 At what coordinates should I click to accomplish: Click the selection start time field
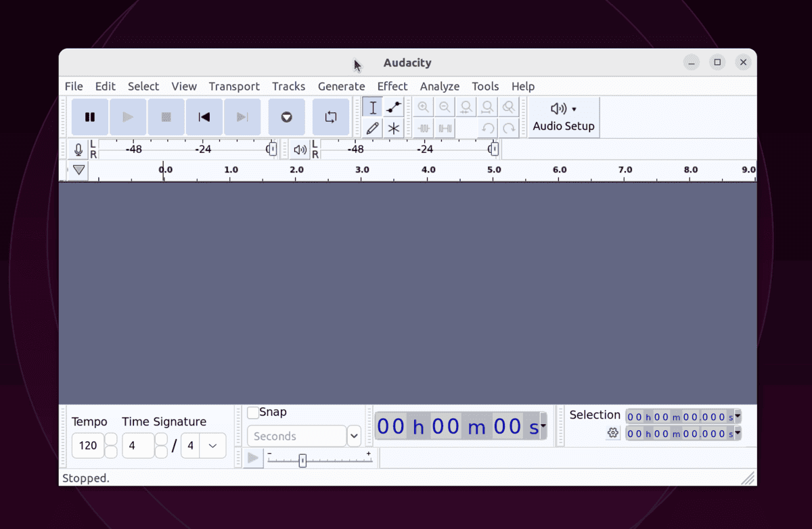coord(679,417)
